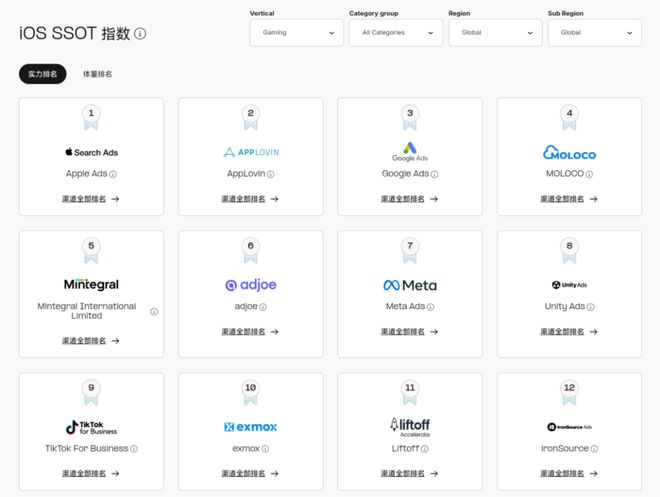This screenshot has width=660, height=497.
Task: Click the Apple Search Ads logo
Action: pyautogui.click(x=91, y=152)
